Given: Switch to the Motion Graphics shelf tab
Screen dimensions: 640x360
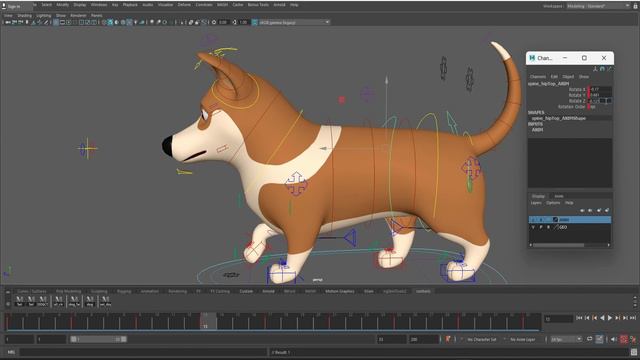Looking at the screenshot, I should click(340, 291).
